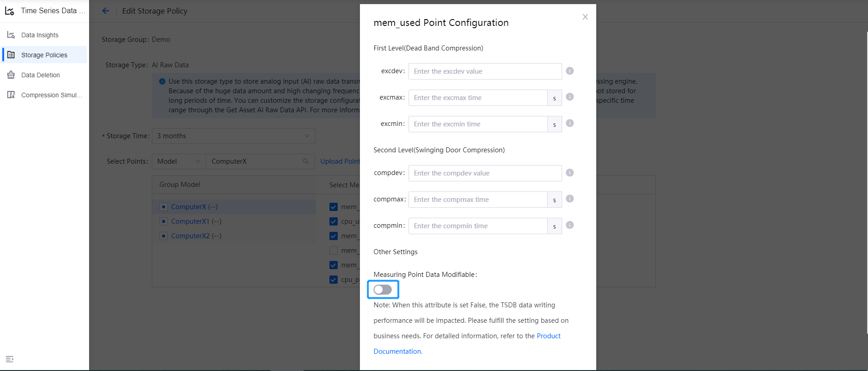
Task: Click the Upload Point link
Action: [x=340, y=161]
